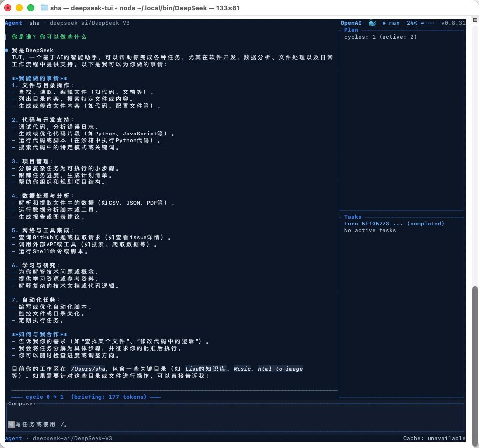This screenshot has width=479, height=448.
Task: Click deepseek-ai/DeepSeek-V3 in top header
Action: tap(90, 23)
